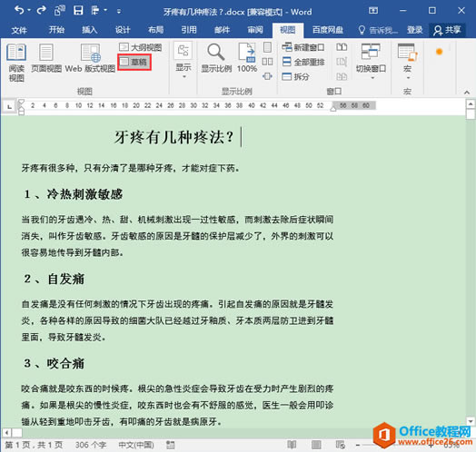Open the Insert (插入) tab
The height and width of the screenshot is (452, 476).
click(90, 30)
